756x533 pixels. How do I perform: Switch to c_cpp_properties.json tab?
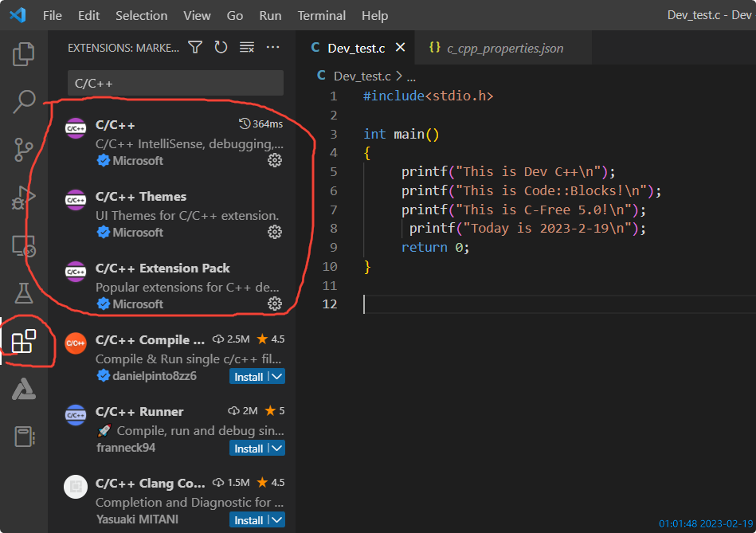[x=503, y=48]
